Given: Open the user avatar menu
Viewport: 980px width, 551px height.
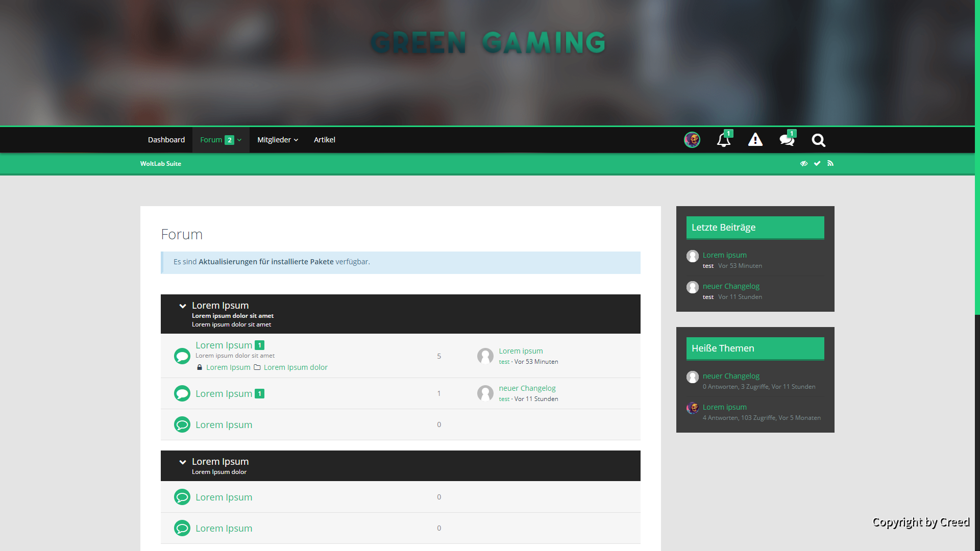Looking at the screenshot, I should click(x=692, y=140).
